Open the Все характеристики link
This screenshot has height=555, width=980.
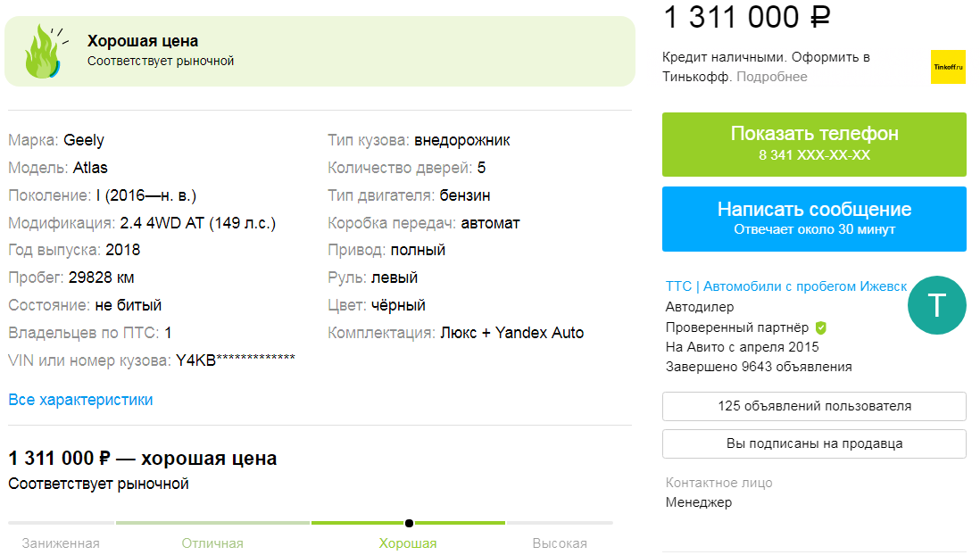pyautogui.click(x=80, y=400)
